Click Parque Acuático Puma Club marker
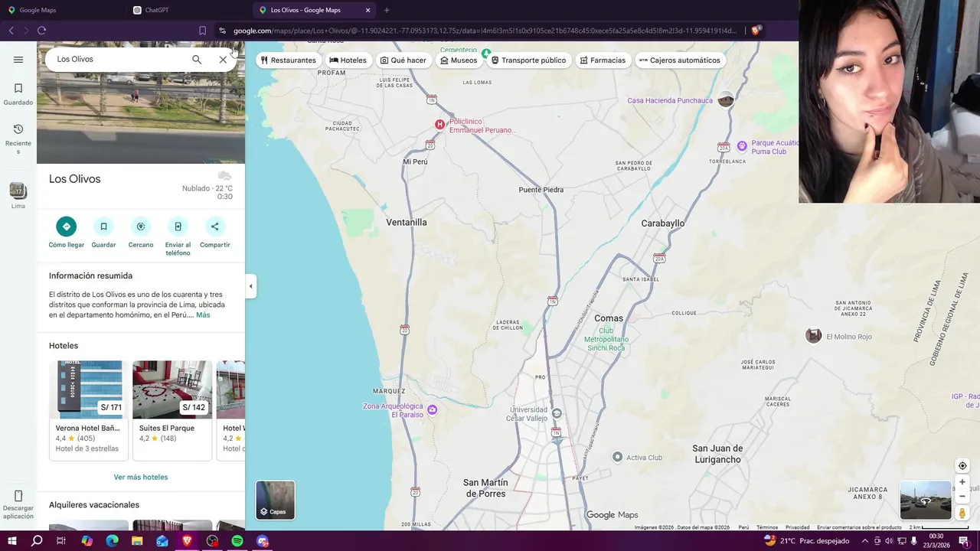Image resolution: width=980 pixels, height=551 pixels. (741, 146)
